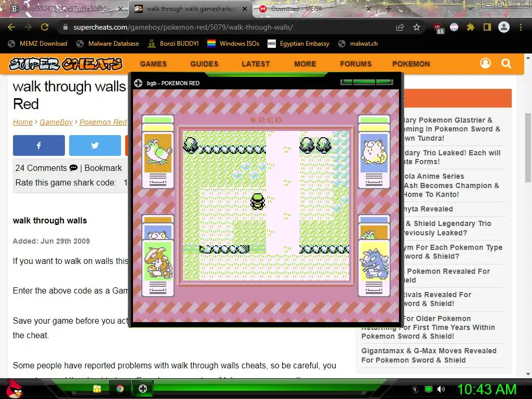Viewport: 532px width, 399px height.
Task: Click the Clefairy border portrait in bgb
Action: pos(374,153)
